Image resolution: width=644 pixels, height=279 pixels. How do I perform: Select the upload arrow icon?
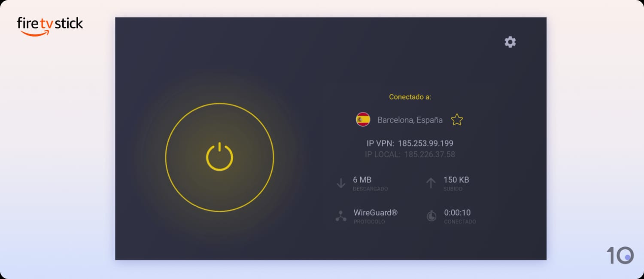coord(431,183)
